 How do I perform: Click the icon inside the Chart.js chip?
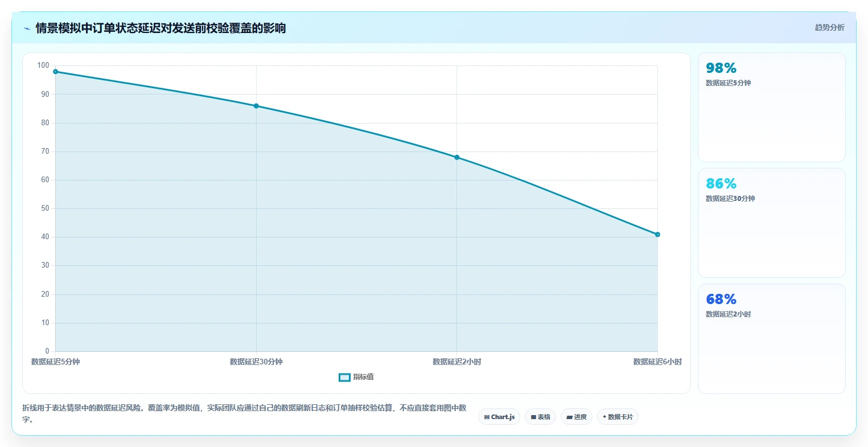pos(487,417)
